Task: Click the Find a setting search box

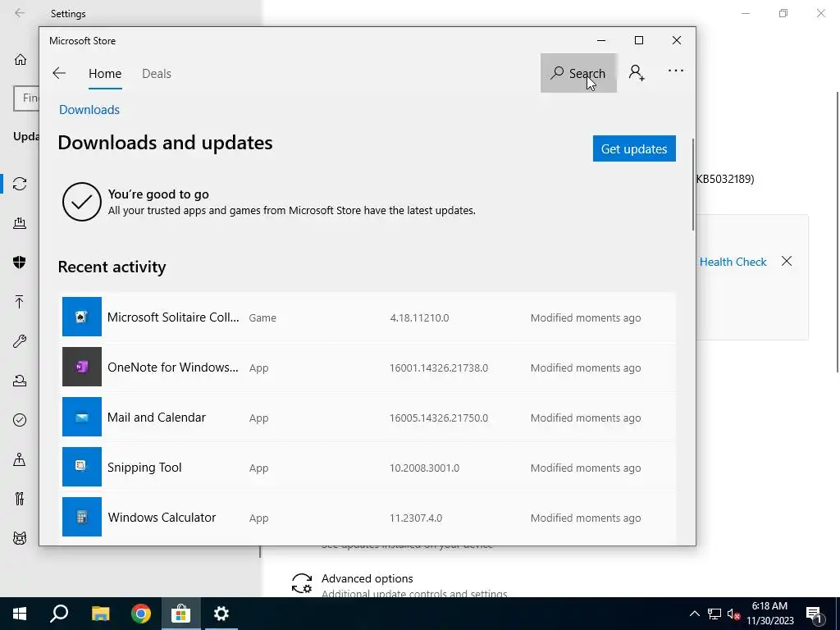Action: 26,98
